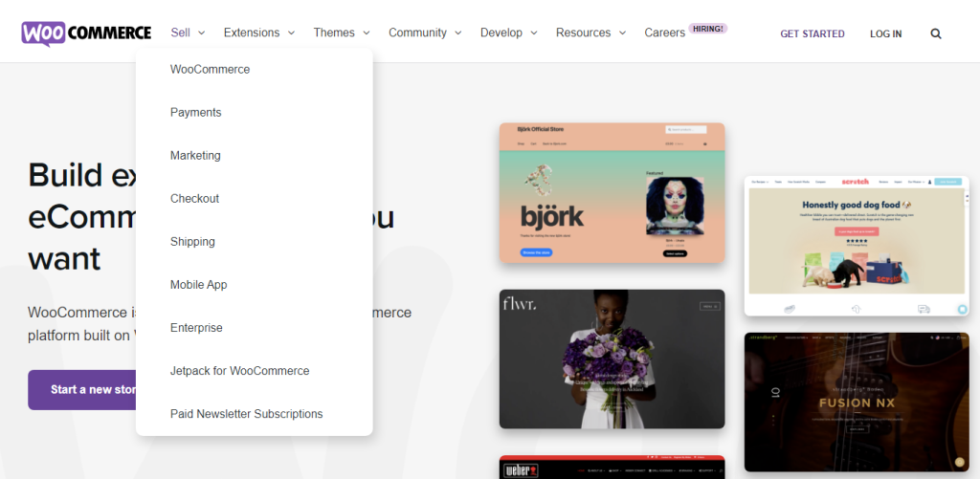Pick Enterprise in the Sell dropdown
The image size is (980, 479).
pyautogui.click(x=196, y=328)
